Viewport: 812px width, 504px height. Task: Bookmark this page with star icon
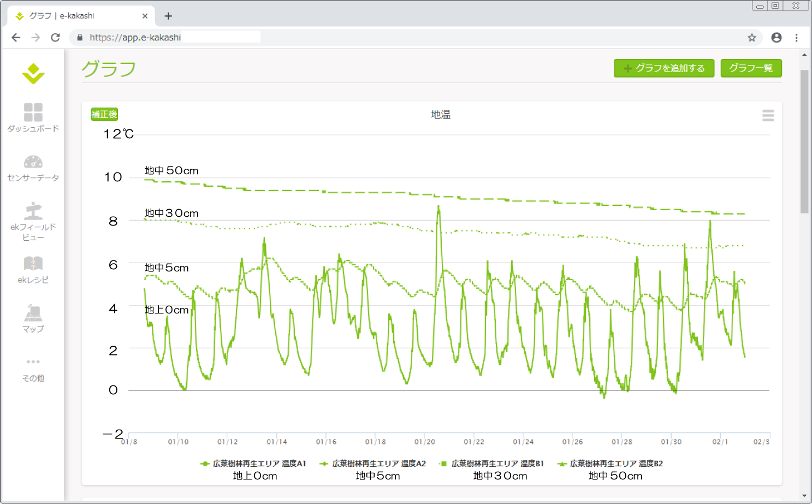[752, 37]
